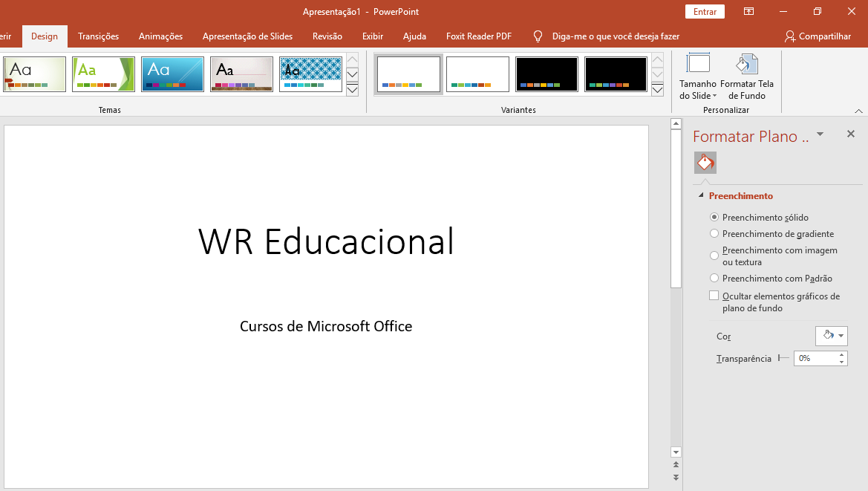Apply the green Facet theme thumbnail
Screen dimensions: 868x491
pyautogui.click(x=103, y=74)
